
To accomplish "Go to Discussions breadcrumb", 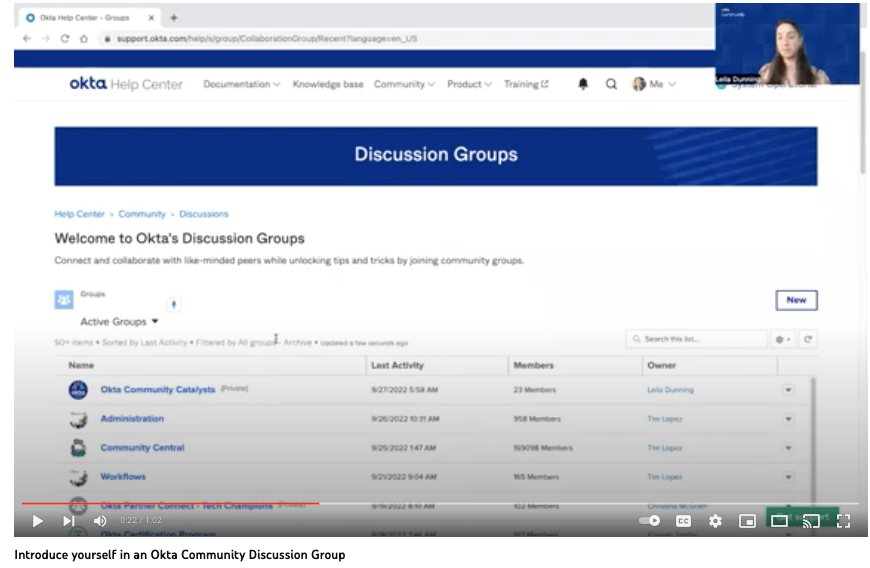I will point(204,214).
